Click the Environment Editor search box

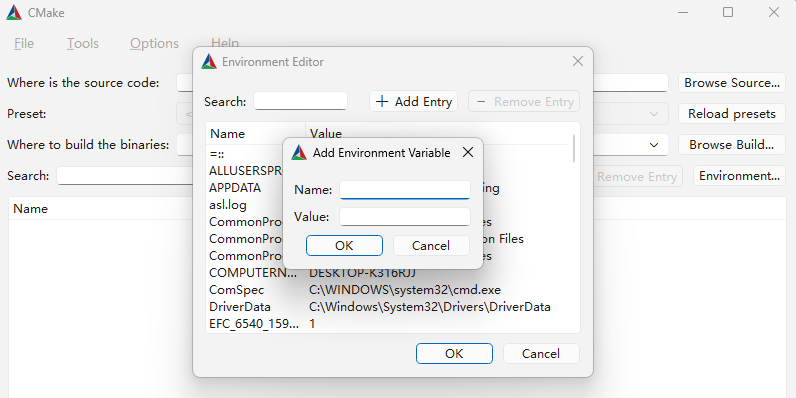click(x=301, y=101)
